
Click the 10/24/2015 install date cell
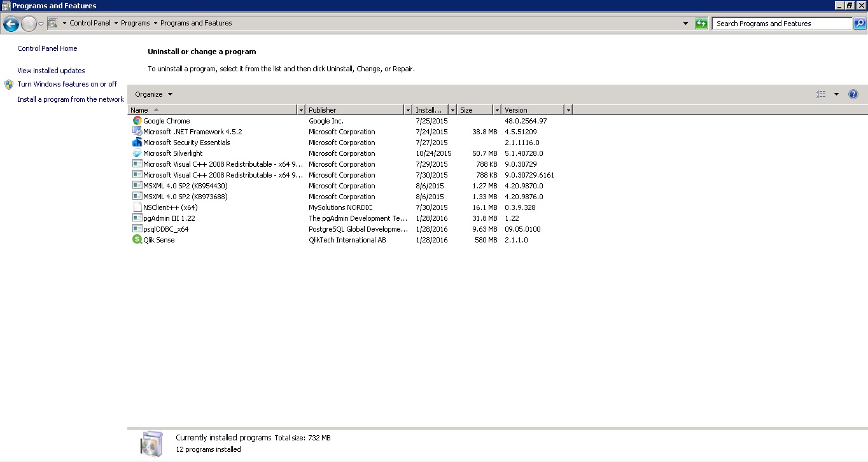click(x=433, y=153)
